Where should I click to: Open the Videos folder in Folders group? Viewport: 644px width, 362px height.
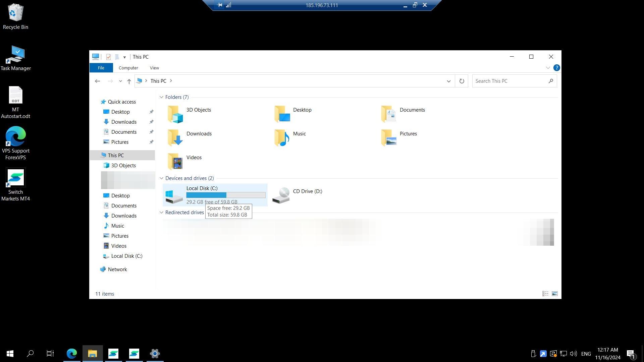point(184,162)
